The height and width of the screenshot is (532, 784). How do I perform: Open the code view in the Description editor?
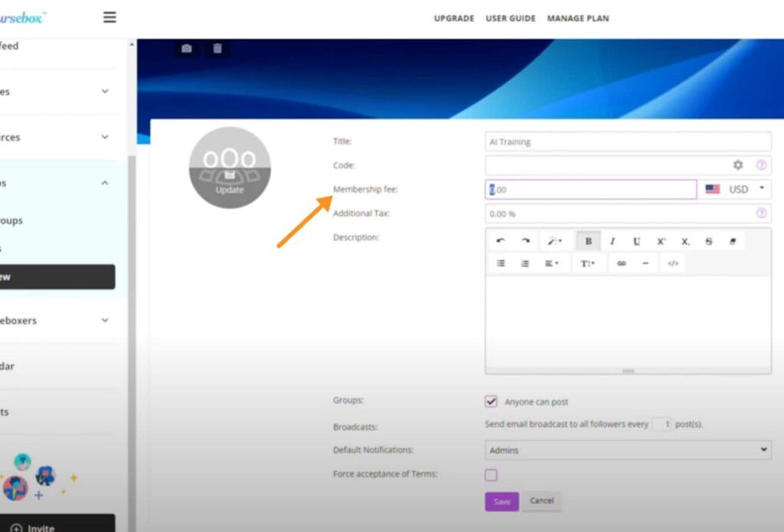coord(674,263)
